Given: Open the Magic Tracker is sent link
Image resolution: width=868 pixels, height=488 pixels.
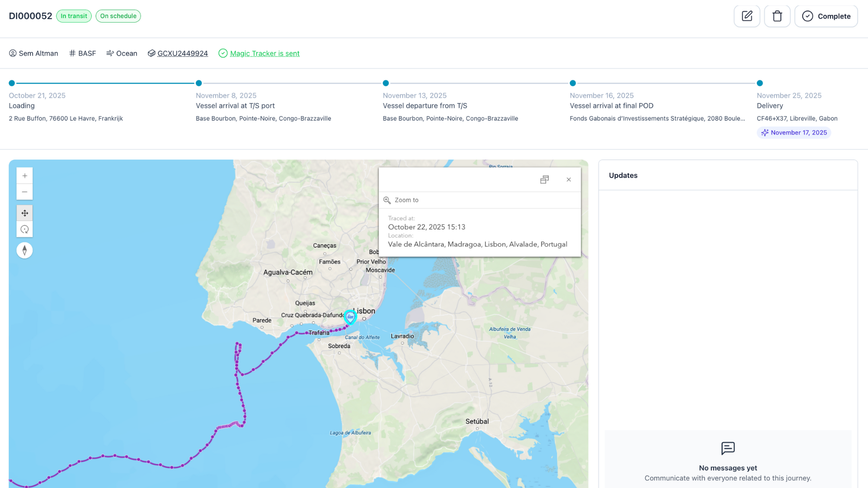Looking at the screenshot, I should pyautogui.click(x=264, y=53).
